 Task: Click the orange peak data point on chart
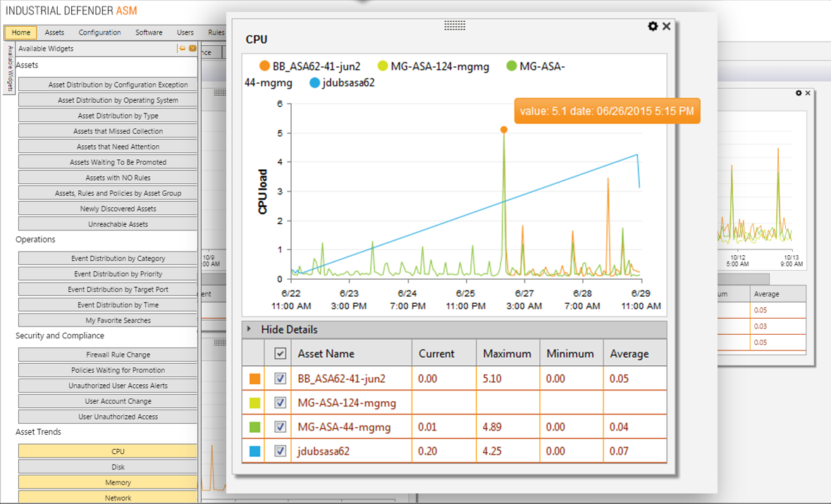[x=504, y=129]
